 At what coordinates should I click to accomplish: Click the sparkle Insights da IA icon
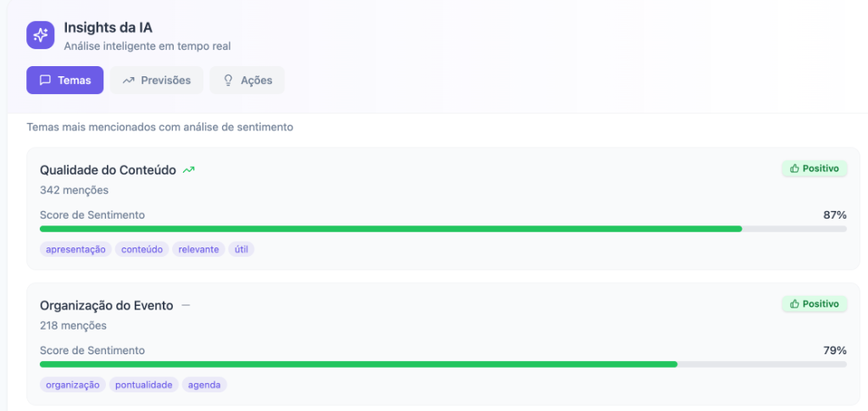tap(40, 35)
